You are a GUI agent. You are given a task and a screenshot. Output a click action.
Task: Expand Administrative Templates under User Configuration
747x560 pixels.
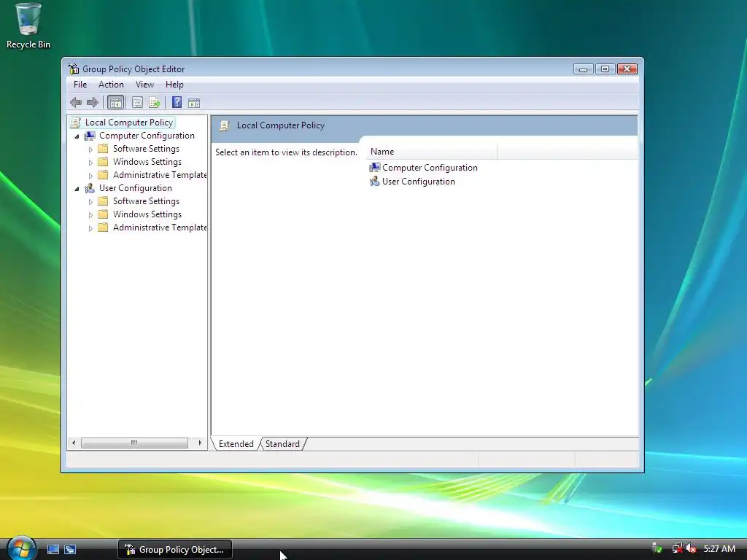(90, 228)
